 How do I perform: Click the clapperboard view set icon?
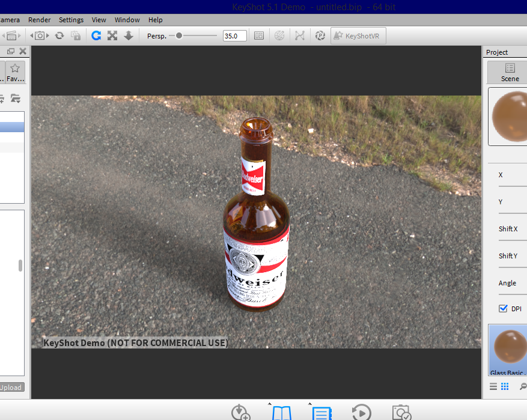[x=11, y=35]
